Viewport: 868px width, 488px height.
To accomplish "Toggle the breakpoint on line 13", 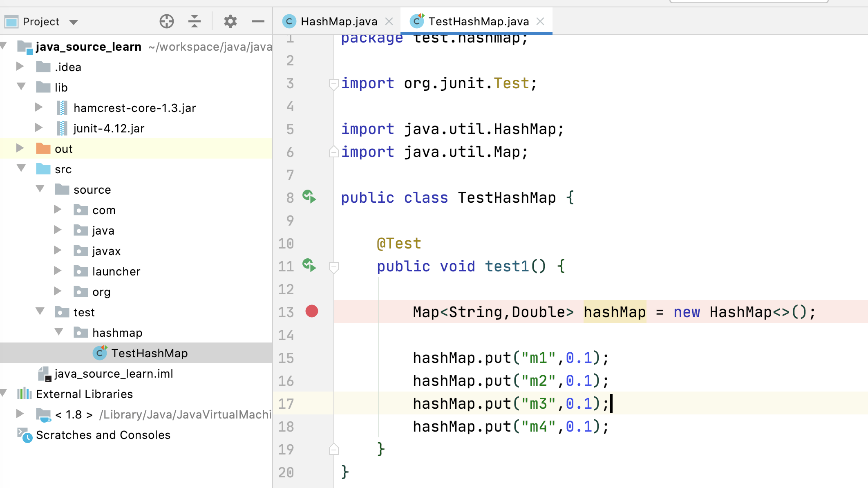I will click(x=312, y=311).
